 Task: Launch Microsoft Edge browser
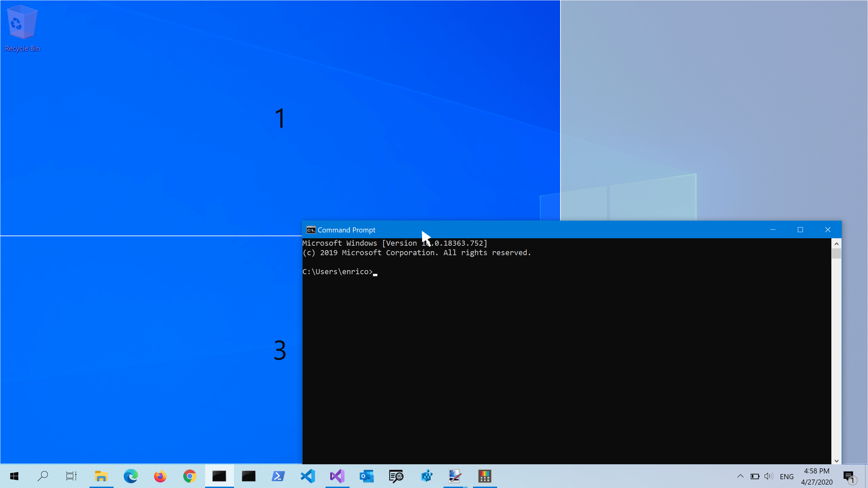[131, 476]
